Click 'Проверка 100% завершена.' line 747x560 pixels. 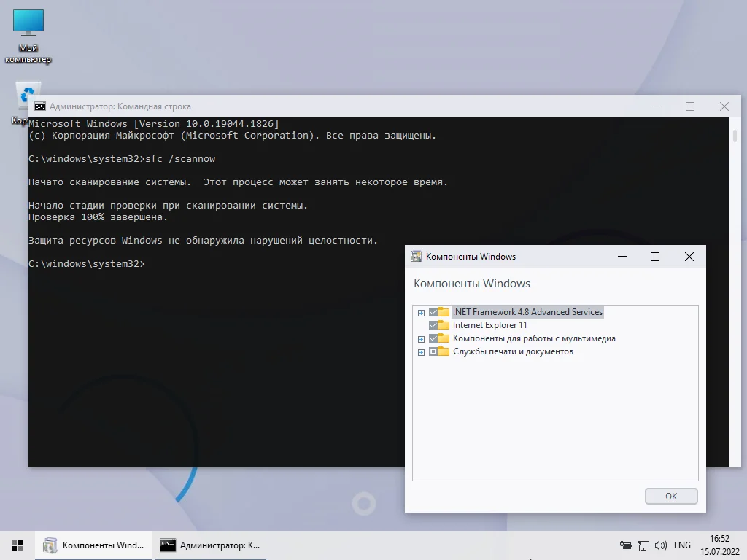(98, 217)
